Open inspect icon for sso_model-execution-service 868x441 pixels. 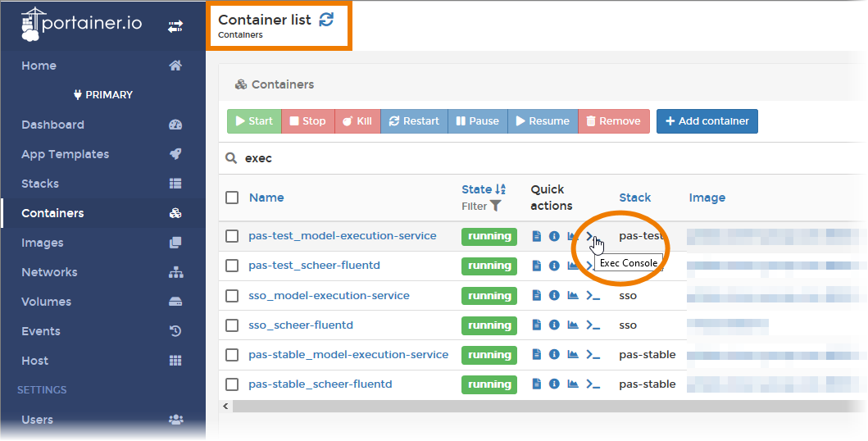click(554, 295)
